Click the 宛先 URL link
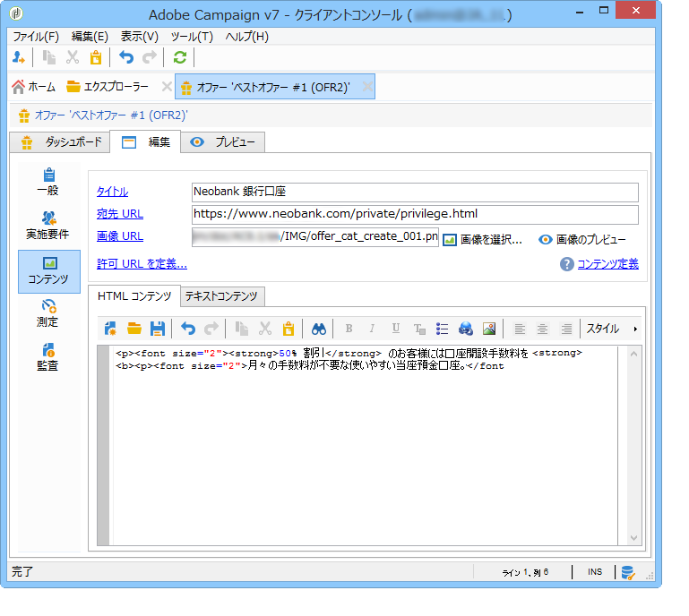This screenshot has height=616, width=689. (x=120, y=214)
